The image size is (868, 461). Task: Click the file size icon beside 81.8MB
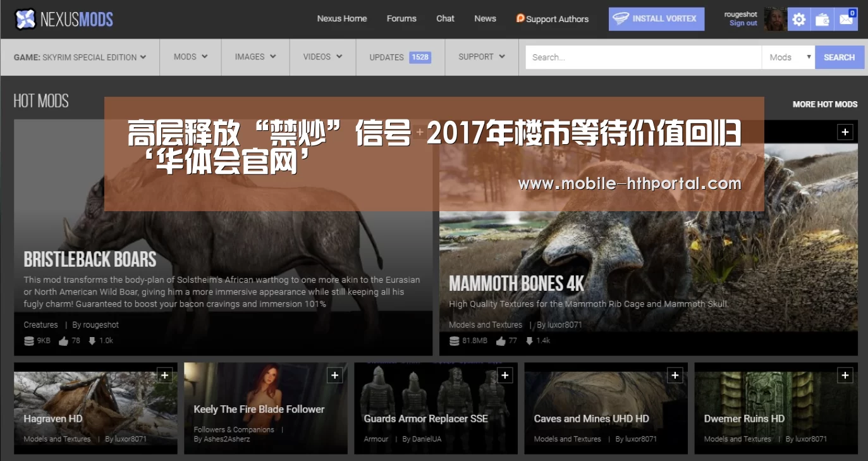(x=454, y=341)
